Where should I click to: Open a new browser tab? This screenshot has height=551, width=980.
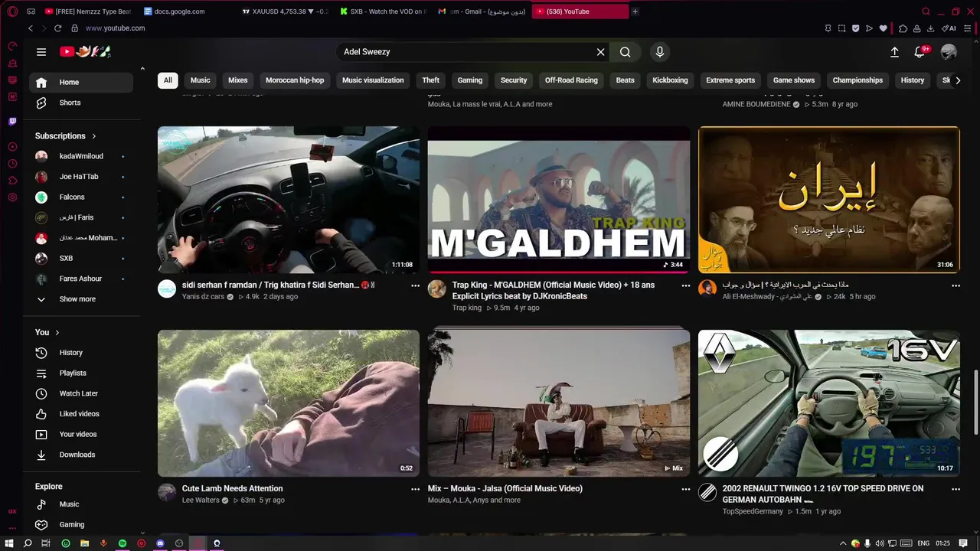635,11
